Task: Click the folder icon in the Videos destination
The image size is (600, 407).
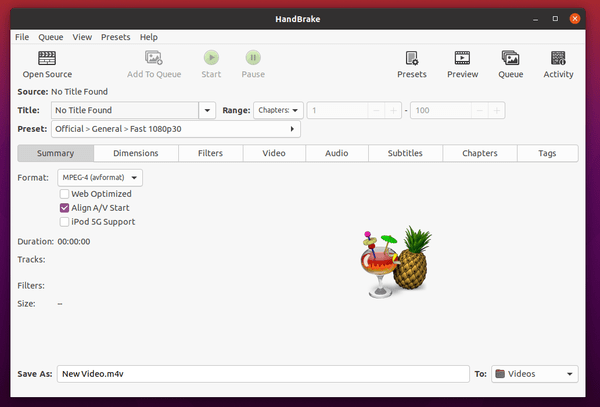Action: click(500, 374)
